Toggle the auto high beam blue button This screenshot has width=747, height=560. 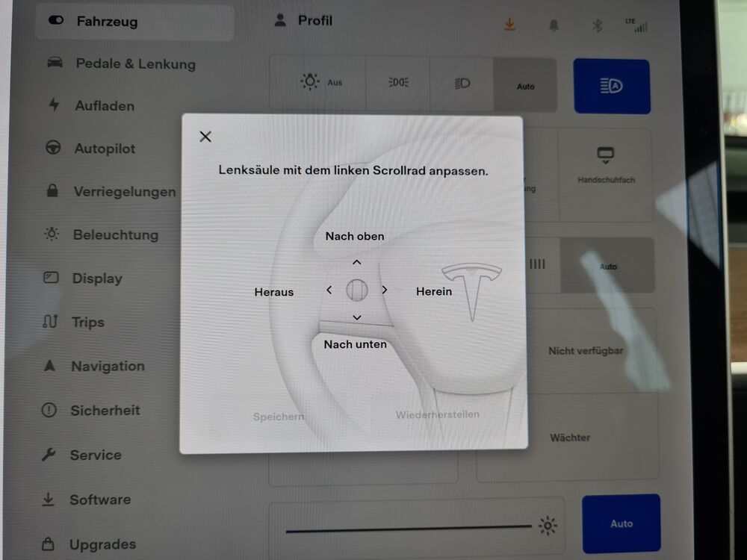click(611, 87)
